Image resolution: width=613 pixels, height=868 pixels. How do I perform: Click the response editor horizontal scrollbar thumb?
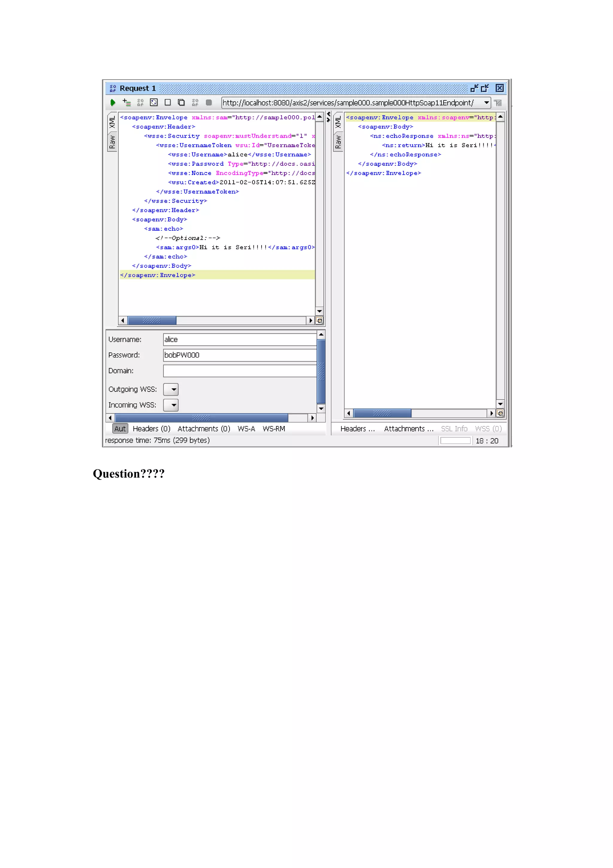click(x=382, y=413)
